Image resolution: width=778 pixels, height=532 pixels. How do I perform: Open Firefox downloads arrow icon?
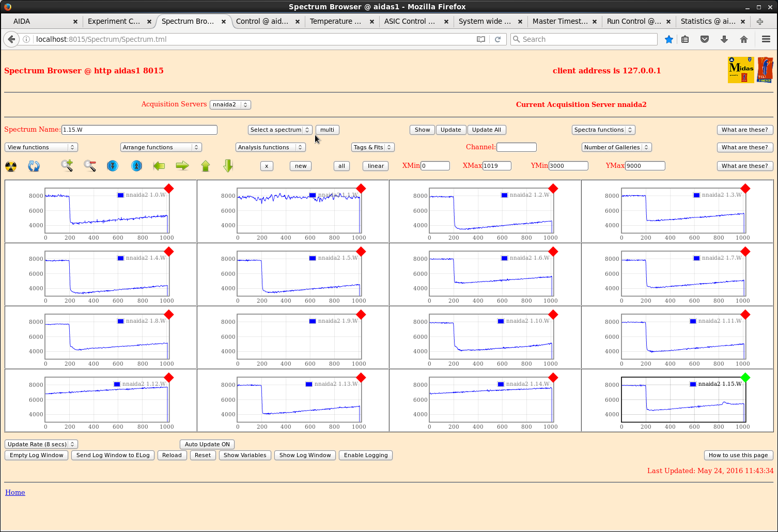point(724,39)
